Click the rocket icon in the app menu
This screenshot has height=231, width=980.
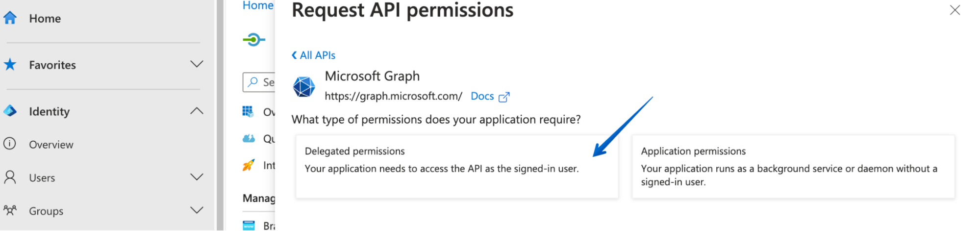click(249, 165)
